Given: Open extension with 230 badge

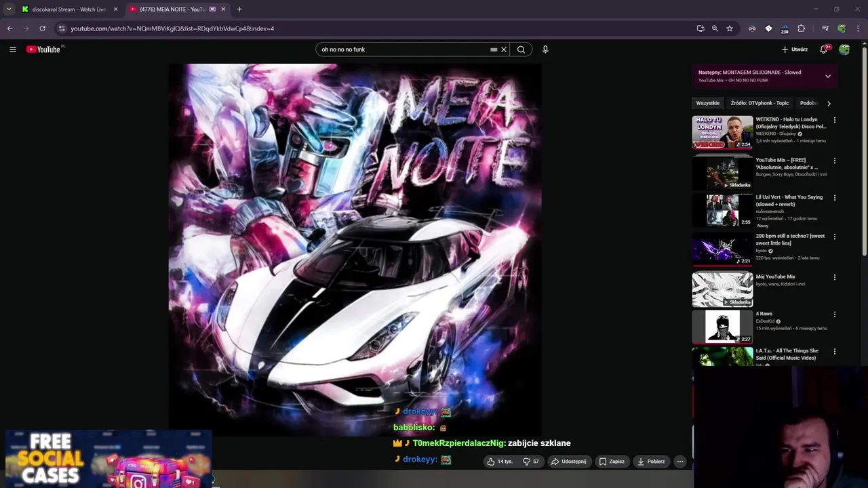Looking at the screenshot, I should (x=785, y=28).
